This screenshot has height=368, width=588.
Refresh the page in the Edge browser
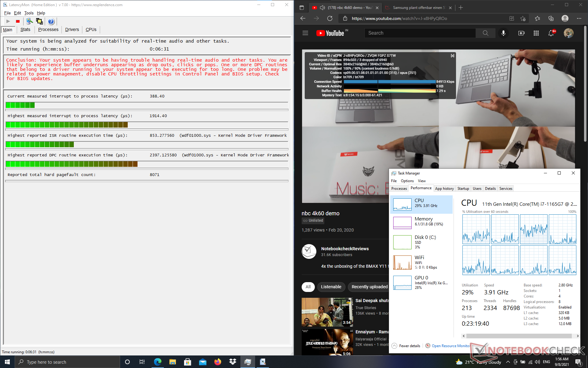pos(330,18)
